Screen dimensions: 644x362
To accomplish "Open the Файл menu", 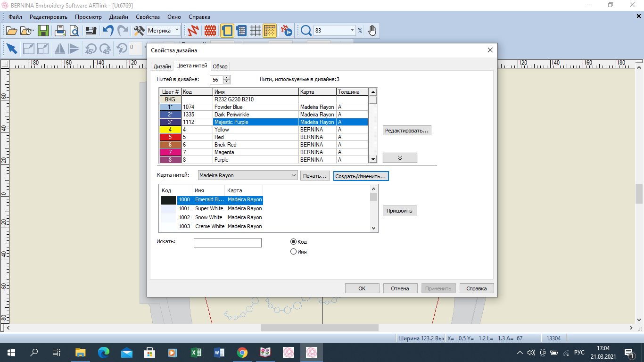I will click(15, 16).
